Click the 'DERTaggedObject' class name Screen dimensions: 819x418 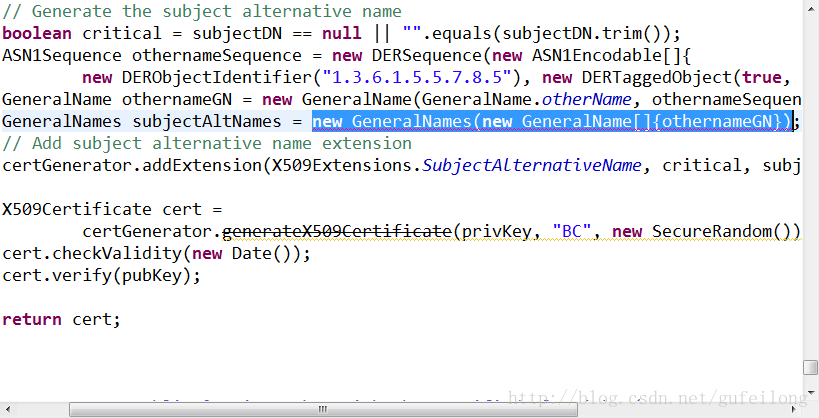657,77
